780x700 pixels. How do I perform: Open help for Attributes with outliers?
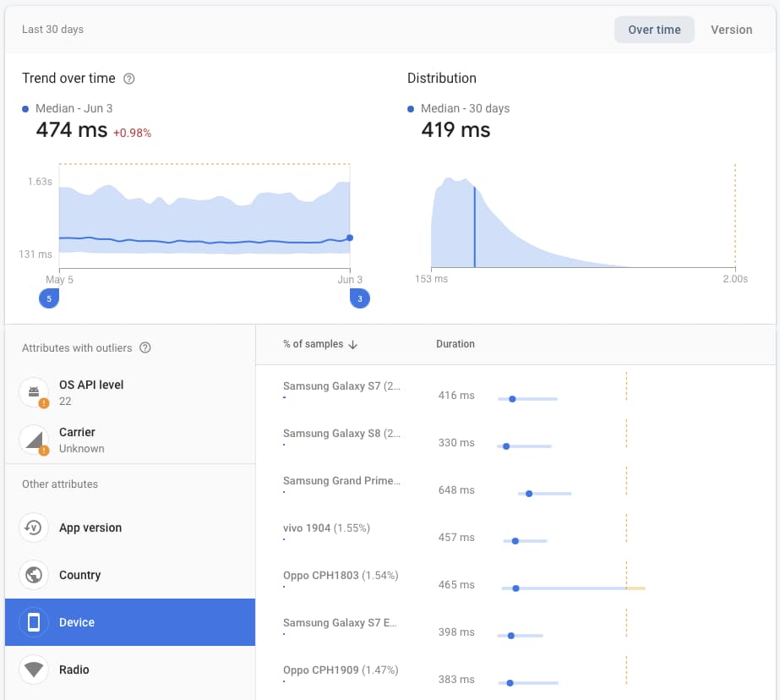click(145, 347)
